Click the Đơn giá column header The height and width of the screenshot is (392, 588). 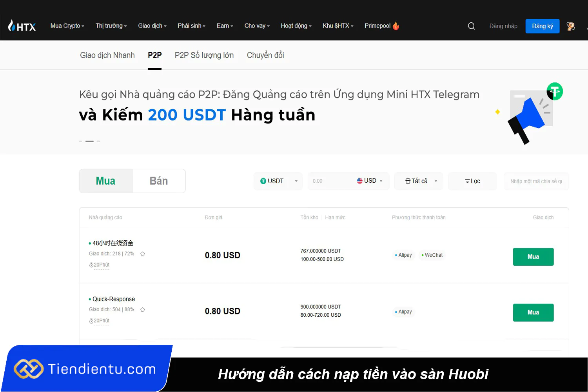[x=214, y=218]
